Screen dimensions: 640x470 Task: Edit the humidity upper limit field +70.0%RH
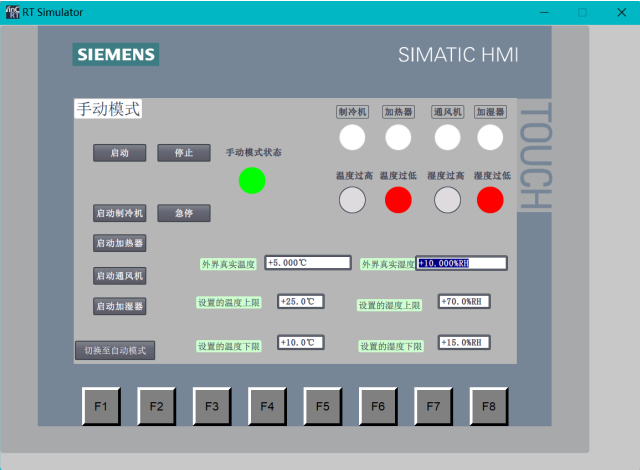coord(464,302)
